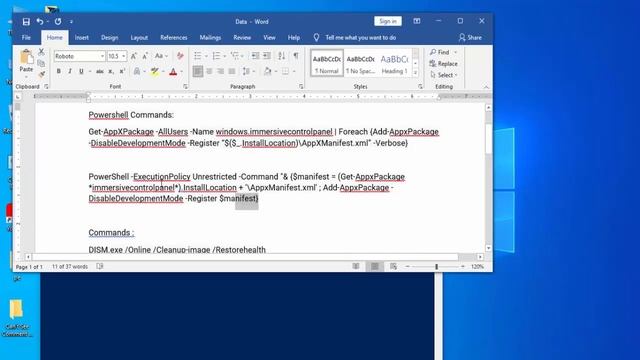Switch to the Design tab
This screenshot has width=640, height=360.
(109, 38)
